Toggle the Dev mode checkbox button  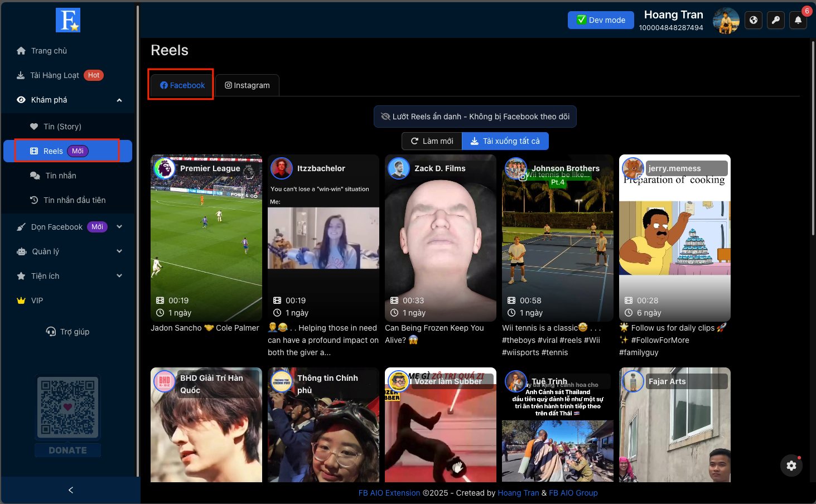pos(601,20)
